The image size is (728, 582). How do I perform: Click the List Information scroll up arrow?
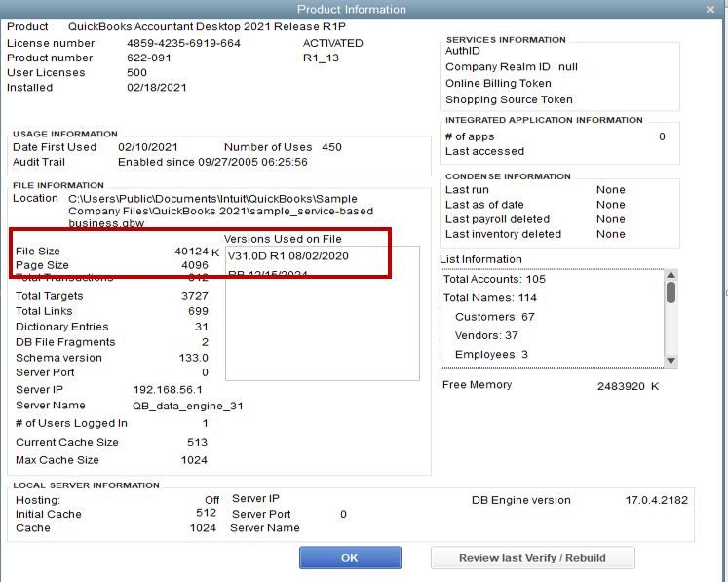671,275
